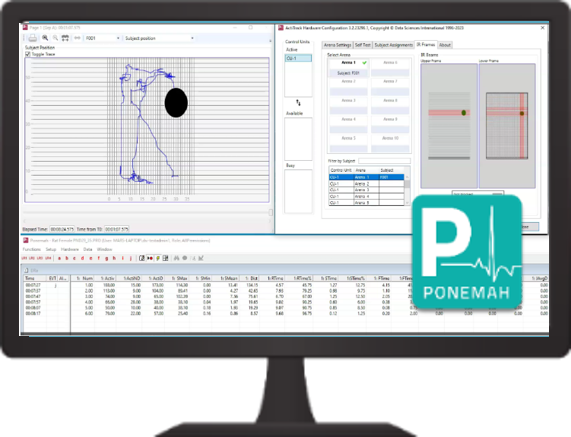This screenshot has height=437, width=571.
Task: Click the assignments table vertical scrollbar
Action: tap(407, 189)
